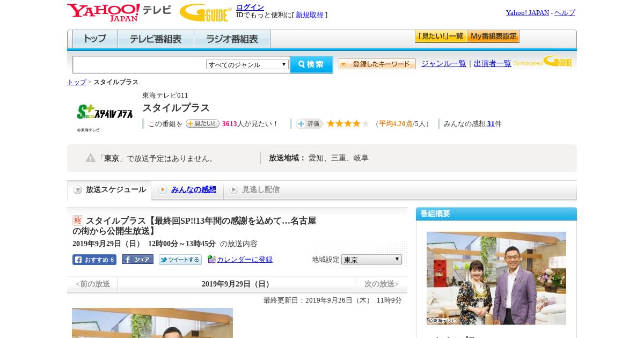The image size is (644, 338).
Task: Click the Facebook シェア button
Action: point(137,259)
